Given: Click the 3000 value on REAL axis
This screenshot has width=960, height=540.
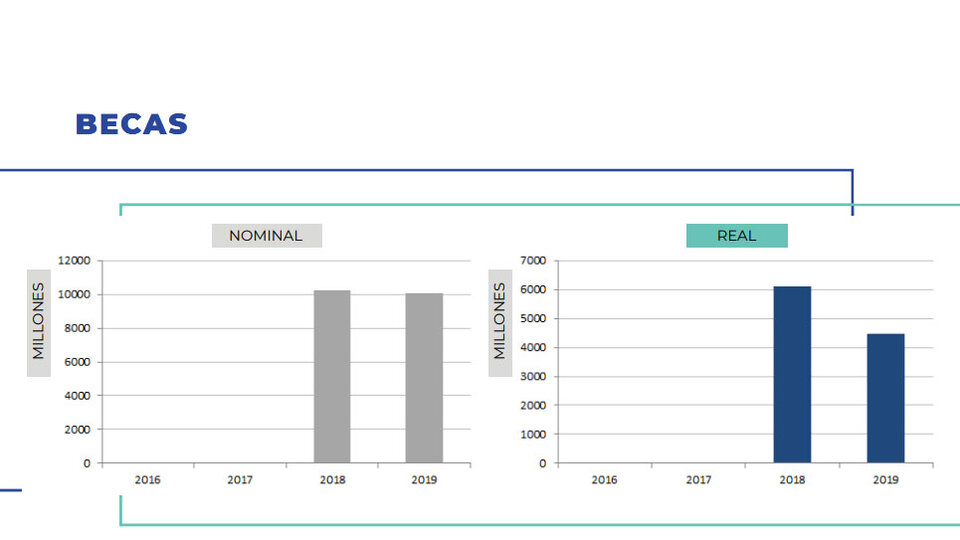Looking at the screenshot, I should coord(533,377).
